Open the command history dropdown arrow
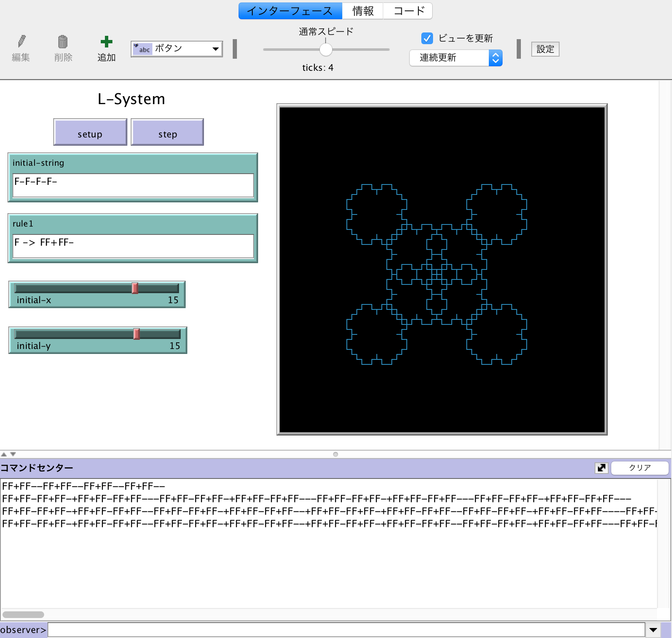Viewport: 672px width, 638px height. pyautogui.click(x=653, y=630)
